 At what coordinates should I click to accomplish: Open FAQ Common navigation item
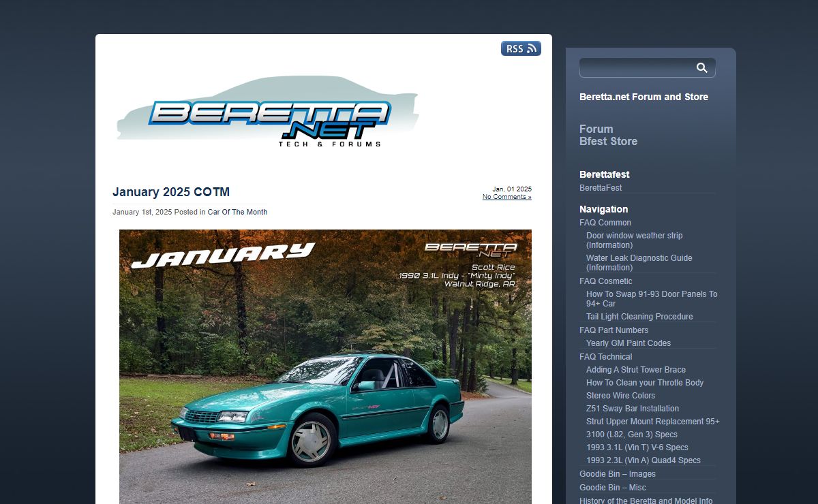pyautogui.click(x=605, y=223)
